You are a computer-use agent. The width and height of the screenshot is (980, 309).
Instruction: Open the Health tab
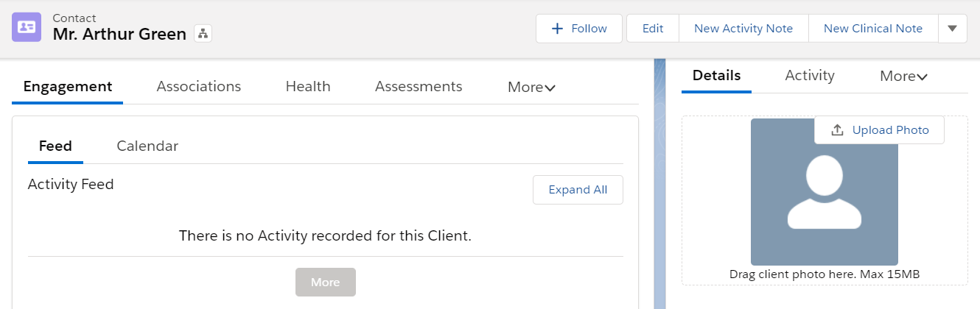(308, 87)
